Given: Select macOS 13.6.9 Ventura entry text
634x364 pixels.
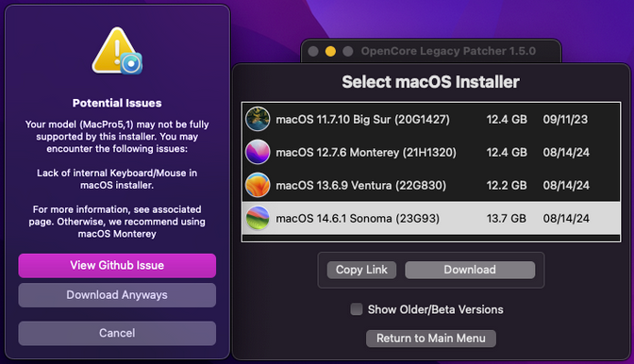Looking at the screenshot, I should (x=361, y=186).
